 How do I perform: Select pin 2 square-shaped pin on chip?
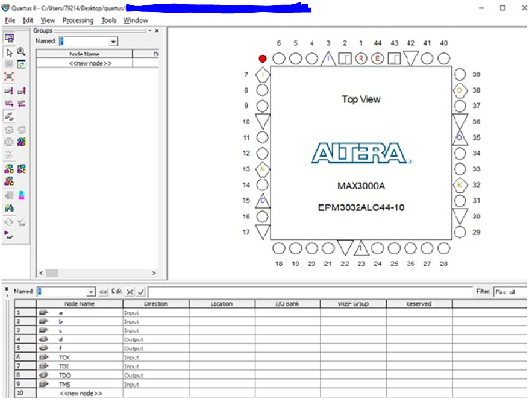point(345,58)
